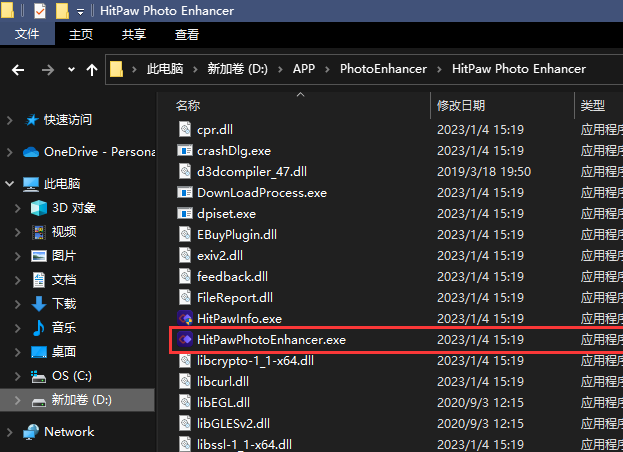Click the FileReport.dll file icon
623x452 pixels.
pos(185,297)
